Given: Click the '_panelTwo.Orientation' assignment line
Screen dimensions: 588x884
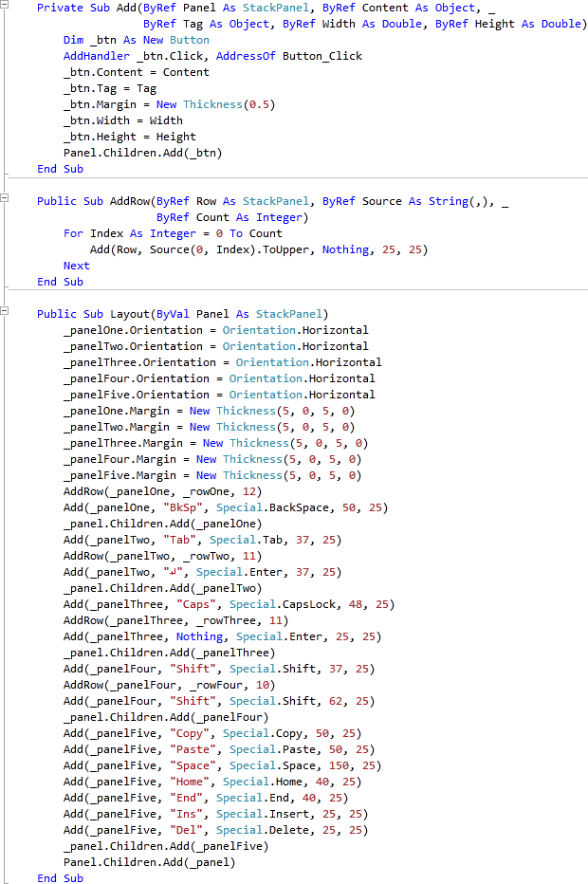Looking at the screenshot, I should coord(216,346).
